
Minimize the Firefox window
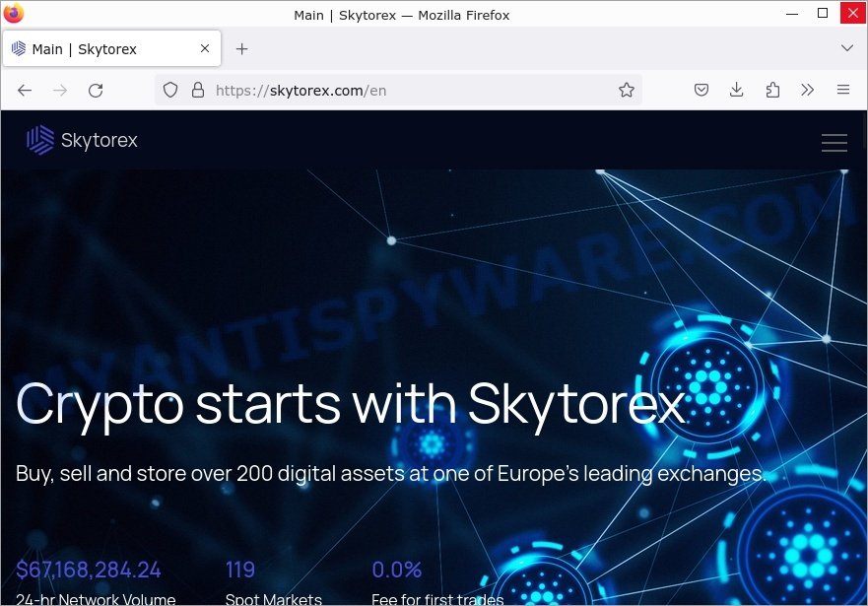792,13
